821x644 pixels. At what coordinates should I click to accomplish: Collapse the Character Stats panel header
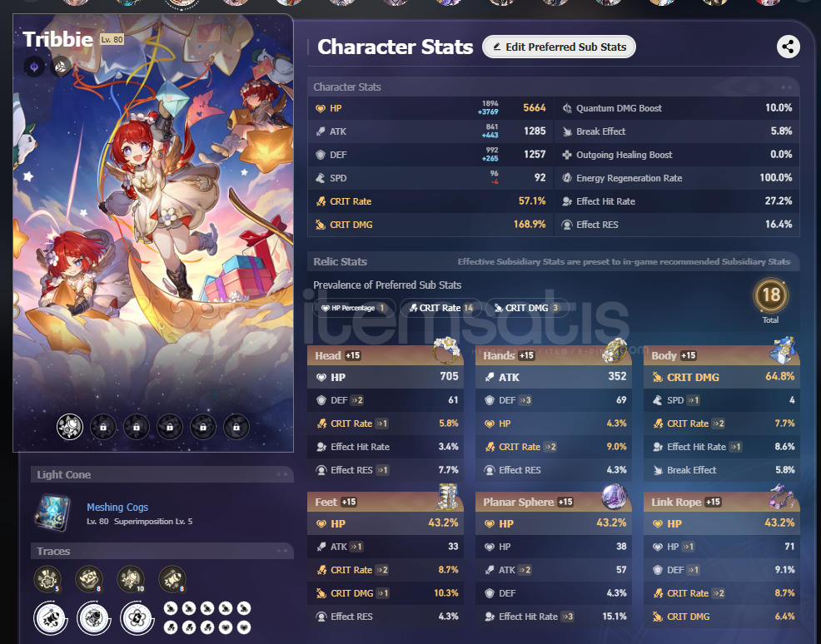point(554,87)
